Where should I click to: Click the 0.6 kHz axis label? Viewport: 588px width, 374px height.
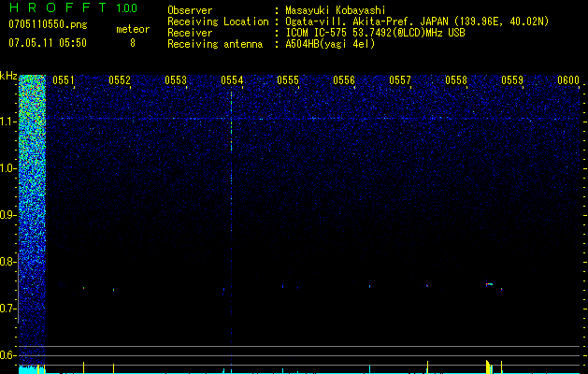coord(7,355)
